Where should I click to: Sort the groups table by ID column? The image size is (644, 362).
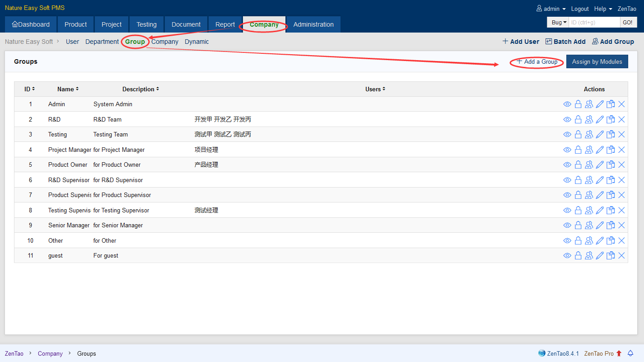point(30,89)
